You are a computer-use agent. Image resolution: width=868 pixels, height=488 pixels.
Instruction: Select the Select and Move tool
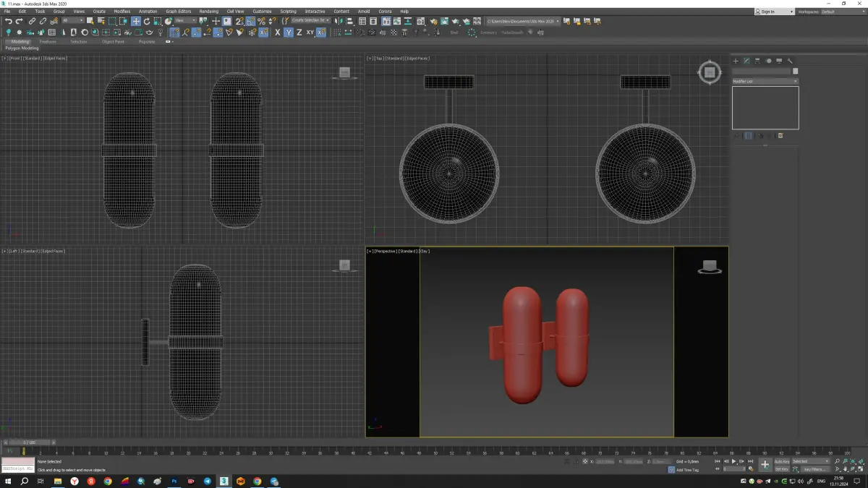click(135, 21)
